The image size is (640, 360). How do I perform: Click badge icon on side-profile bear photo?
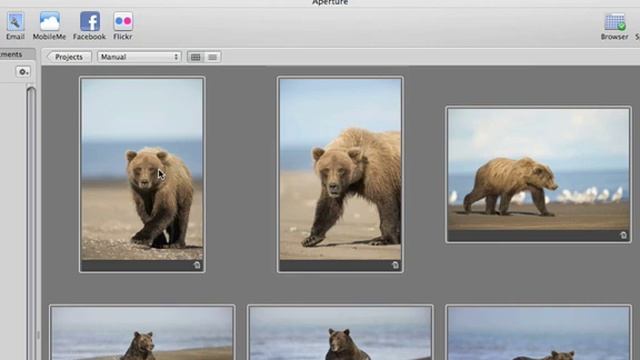(x=623, y=236)
